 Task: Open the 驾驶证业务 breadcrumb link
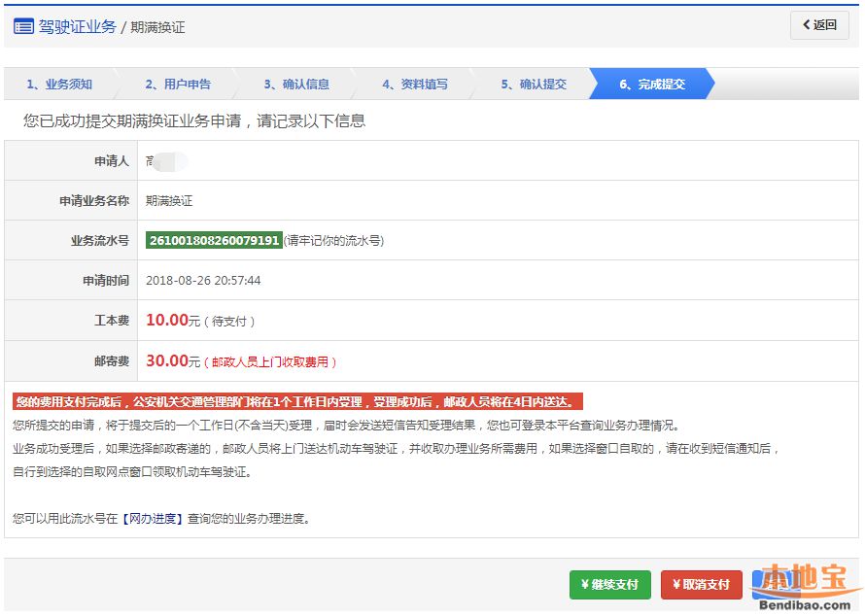[77, 26]
